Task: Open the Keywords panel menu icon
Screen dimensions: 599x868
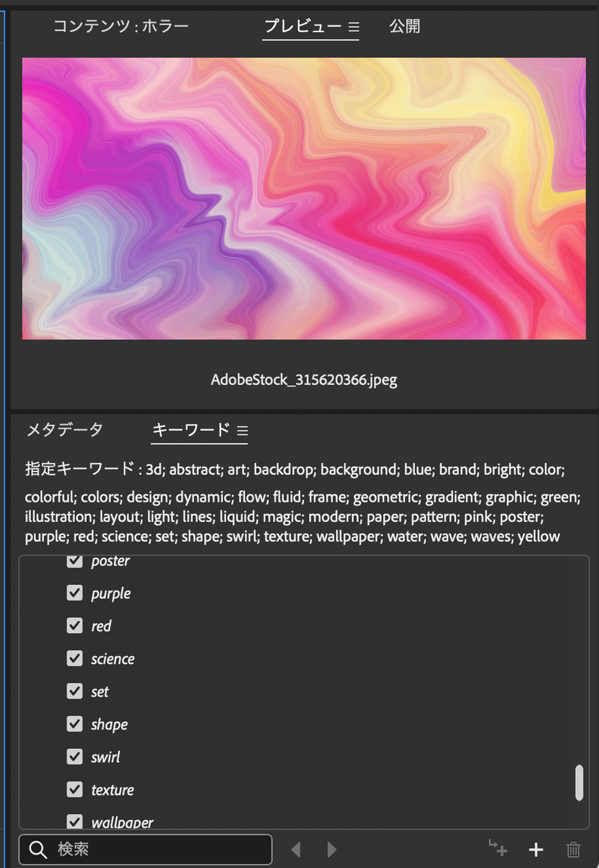Action: pos(242,430)
